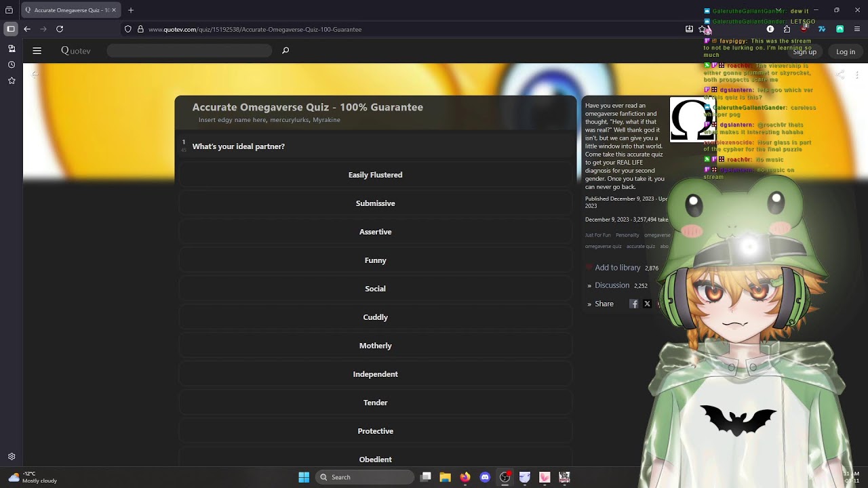Image resolution: width=868 pixels, height=488 pixels.
Task: Click the Sign up button
Action: coord(804,52)
